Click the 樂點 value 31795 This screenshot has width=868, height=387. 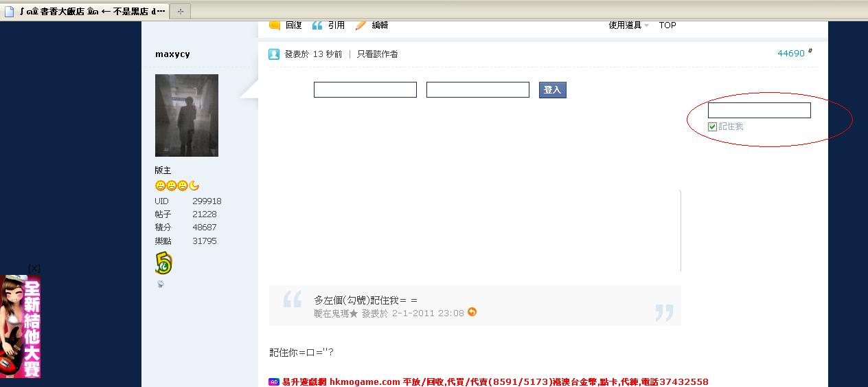tap(205, 241)
